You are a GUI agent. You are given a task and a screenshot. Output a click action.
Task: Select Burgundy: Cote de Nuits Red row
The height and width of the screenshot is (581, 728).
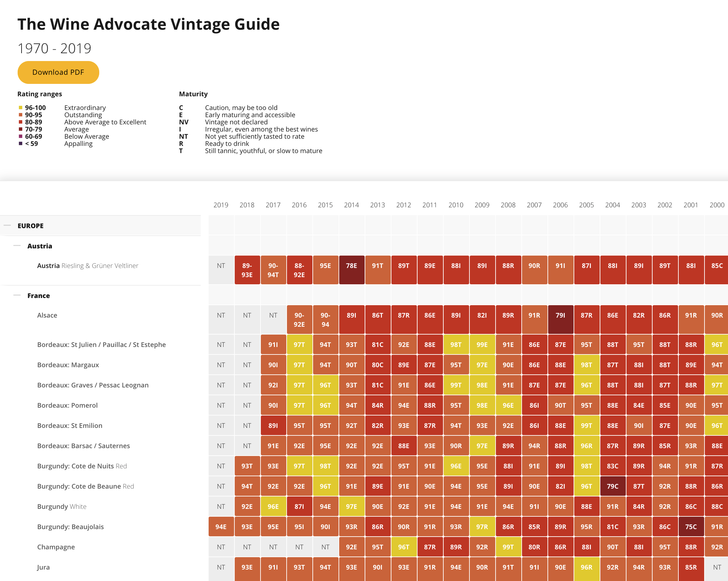[x=82, y=466]
